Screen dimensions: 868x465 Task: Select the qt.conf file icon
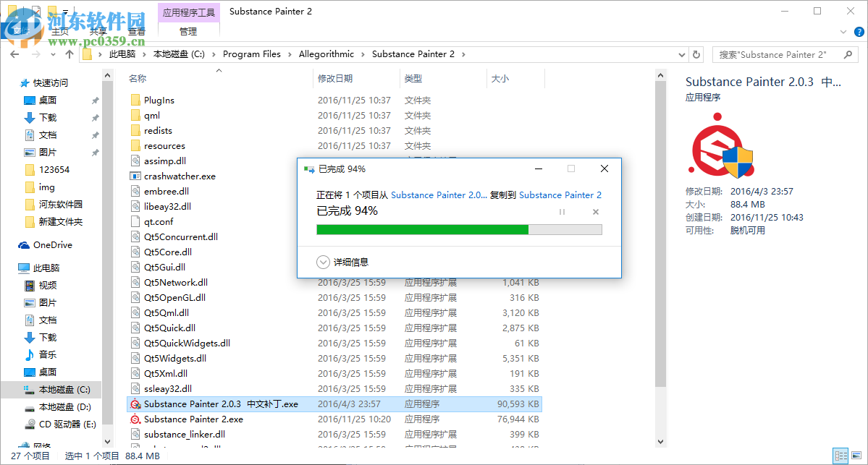(135, 222)
